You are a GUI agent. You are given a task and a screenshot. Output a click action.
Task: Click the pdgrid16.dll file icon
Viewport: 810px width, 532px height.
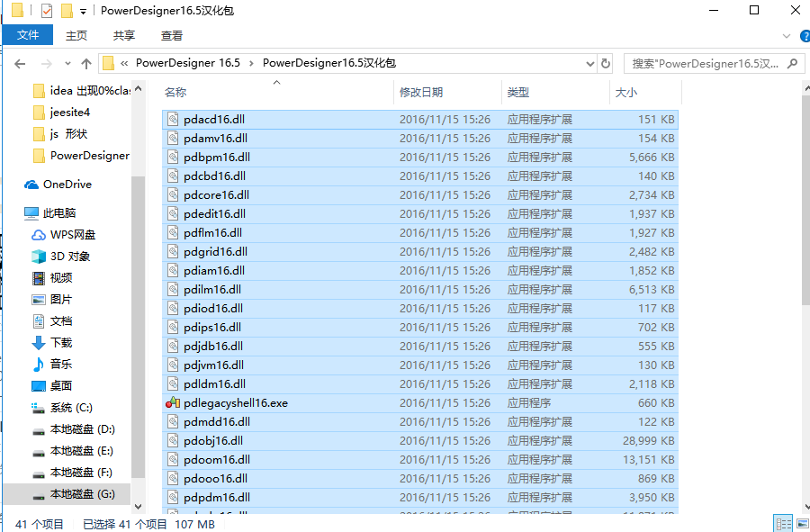pos(173,251)
